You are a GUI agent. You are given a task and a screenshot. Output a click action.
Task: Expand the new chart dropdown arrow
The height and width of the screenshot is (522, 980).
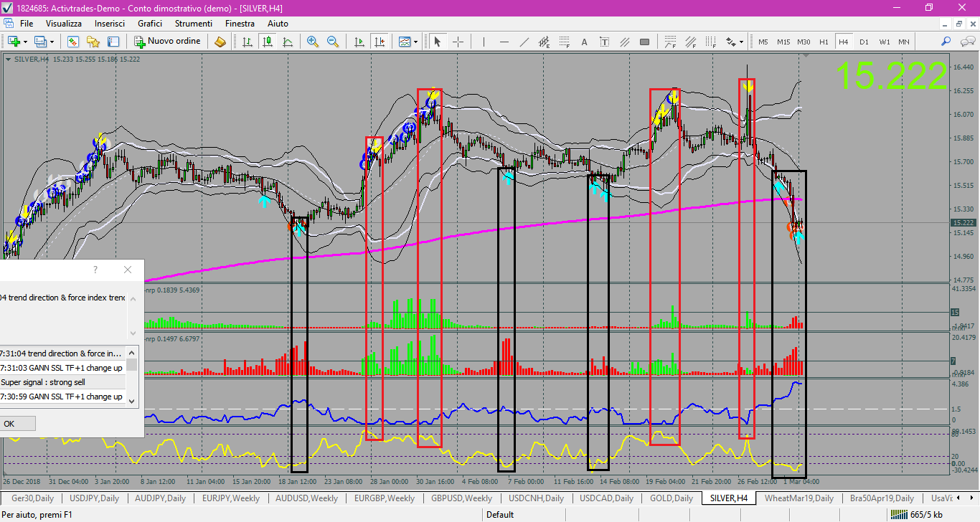click(25, 42)
